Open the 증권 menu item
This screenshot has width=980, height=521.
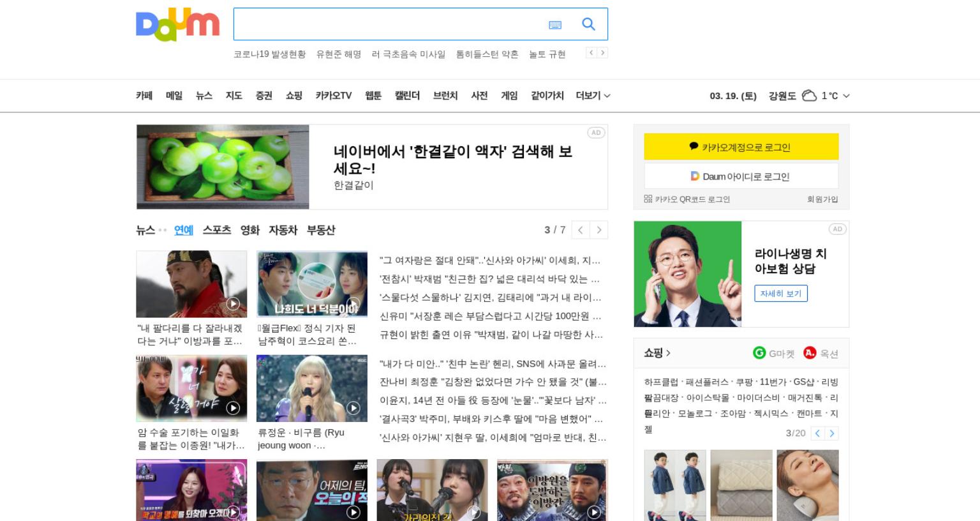tap(264, 96)
